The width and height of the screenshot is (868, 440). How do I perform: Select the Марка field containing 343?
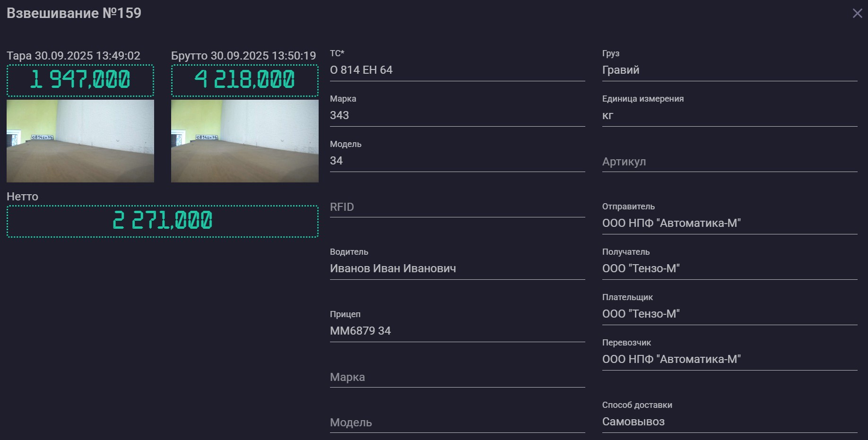coord(457,115)
